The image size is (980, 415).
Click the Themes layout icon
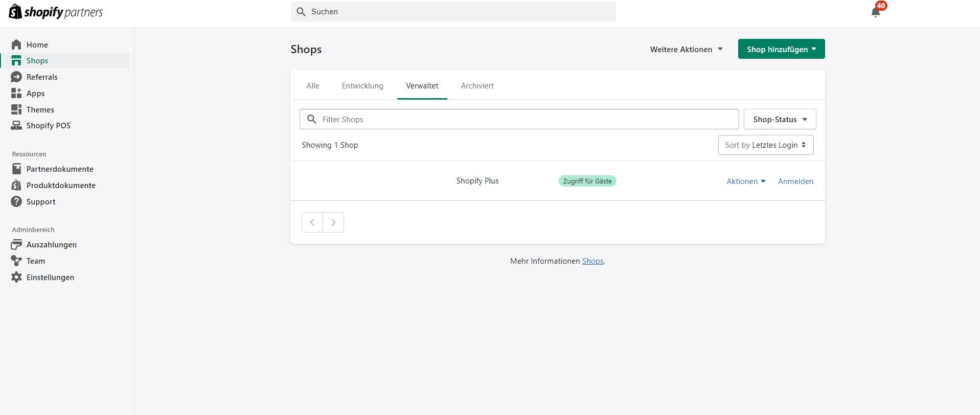[x=16, y=109]
